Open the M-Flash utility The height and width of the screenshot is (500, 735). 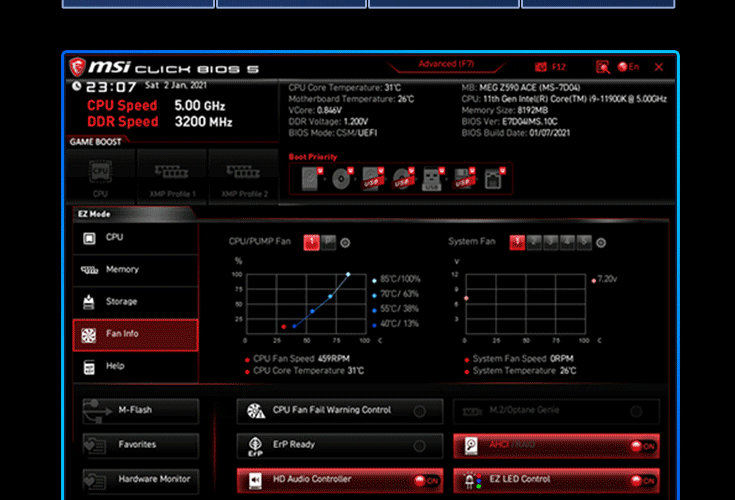coord(141,411)
